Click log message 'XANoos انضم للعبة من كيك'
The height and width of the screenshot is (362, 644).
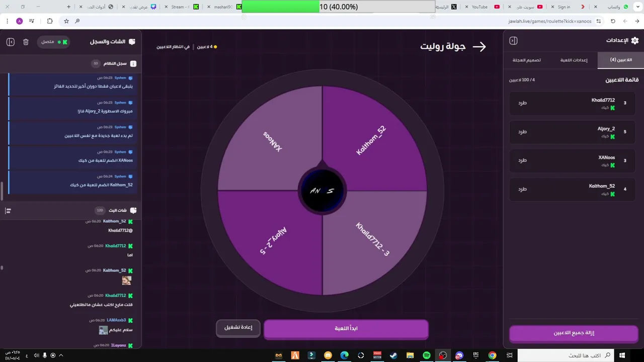[105, 160]
